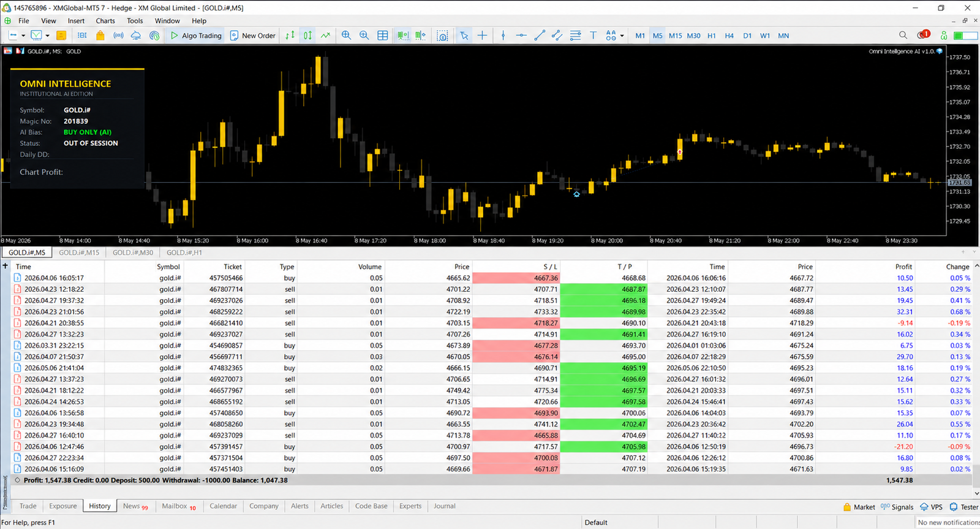
Task: Open the Experts tab
Action: [x=410, y=506]
